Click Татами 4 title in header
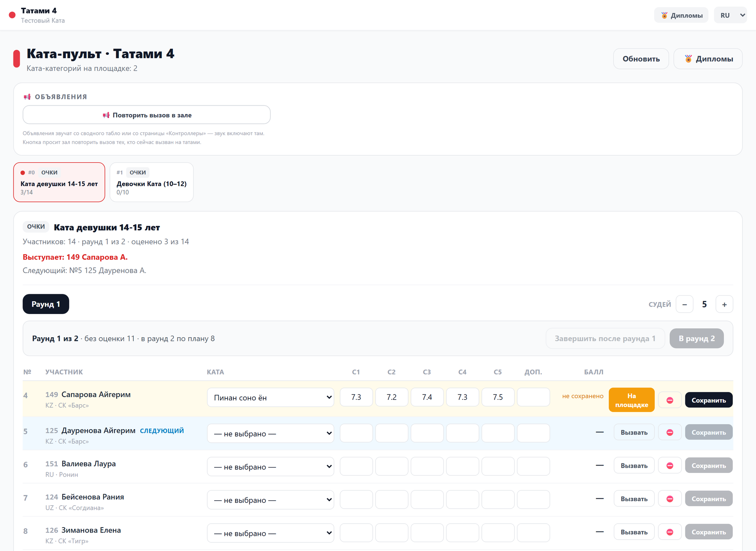Screen dimensions: 756x551 pyautogui.click(x=39, y=11)
